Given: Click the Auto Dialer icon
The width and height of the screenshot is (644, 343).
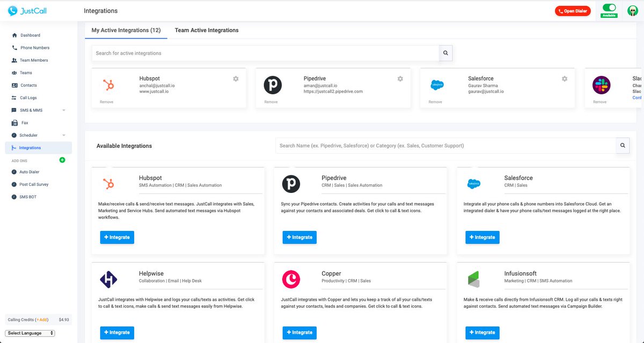Looking at the screenshot, I should pos(14,172).
